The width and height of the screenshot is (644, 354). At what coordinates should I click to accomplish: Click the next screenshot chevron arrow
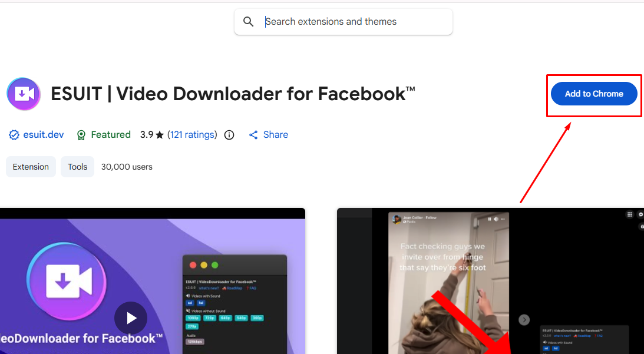pyautogui.click(x=524, y=319)
